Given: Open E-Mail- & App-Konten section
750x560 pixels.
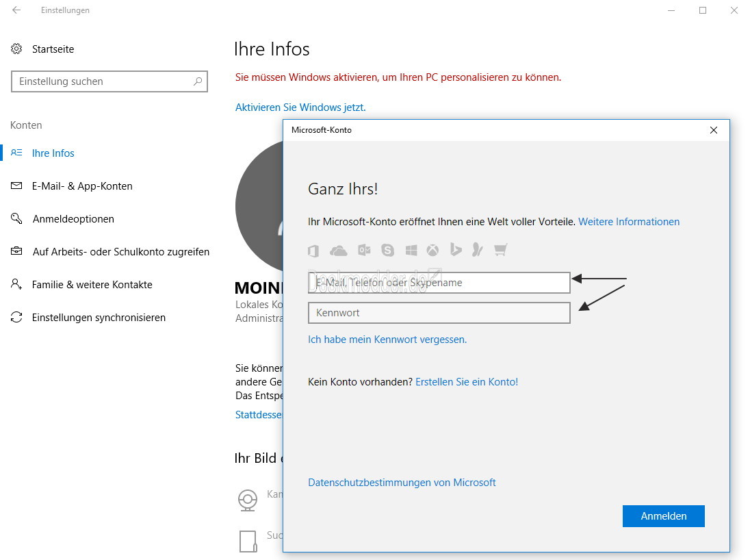Looking at the screenshot, I should [82, 186].
